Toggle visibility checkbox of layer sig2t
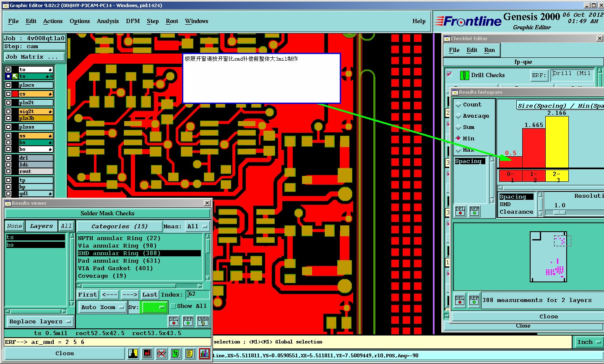 tap(8, 111)
